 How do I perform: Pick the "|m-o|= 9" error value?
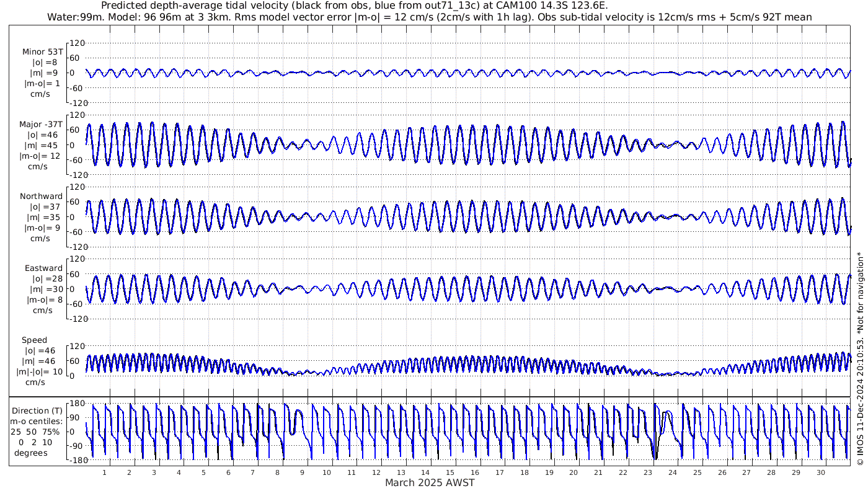coord(42,228)
